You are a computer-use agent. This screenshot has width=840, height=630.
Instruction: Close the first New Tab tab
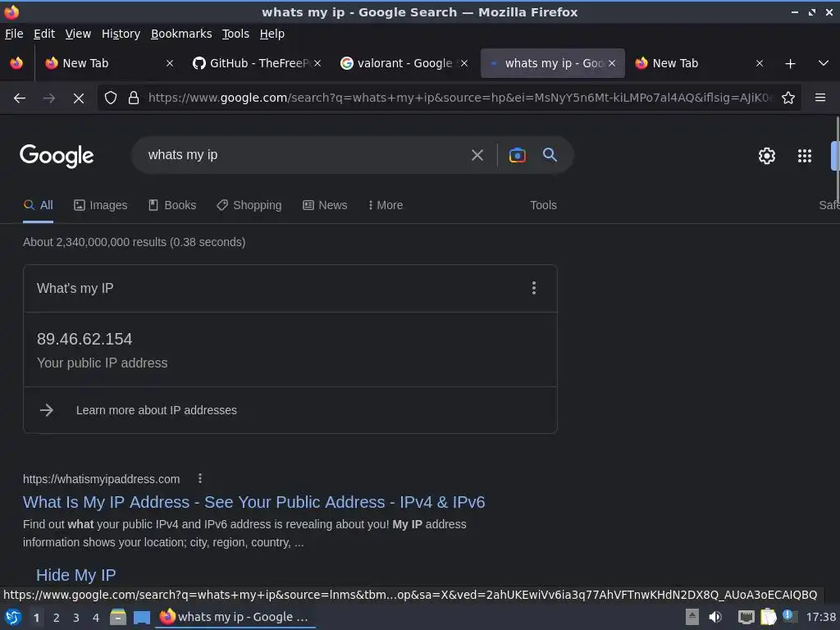click(x=170, y=63)
